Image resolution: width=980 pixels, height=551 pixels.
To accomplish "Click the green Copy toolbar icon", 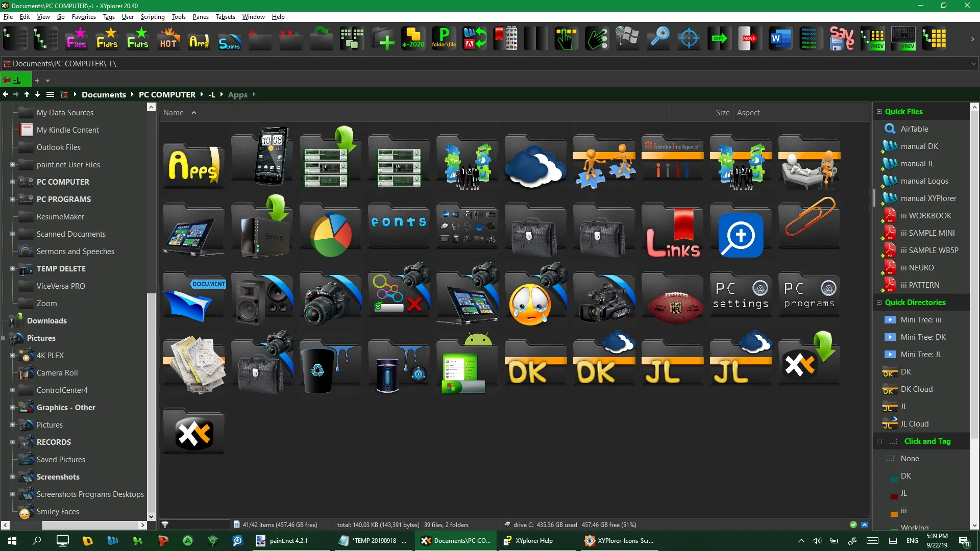I will point(719,38).
